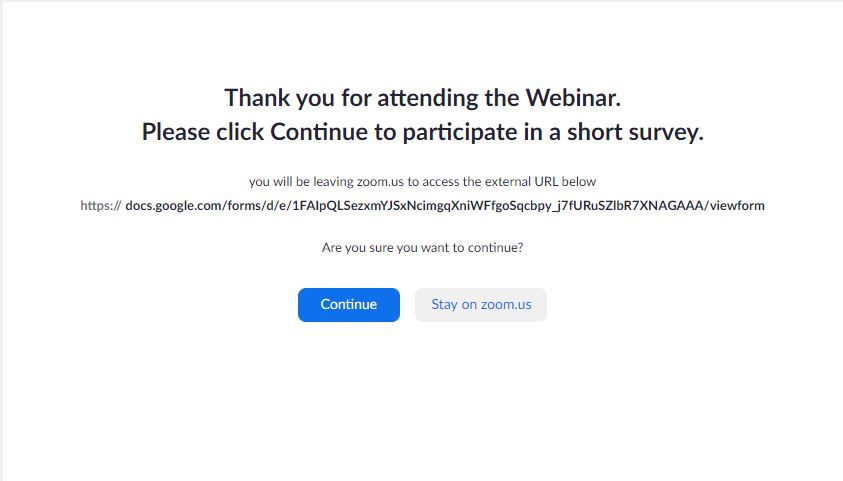The image size is (843, 481).
Task: Click the 'docs.google.com' domain in the URL
Action: coord(175,205)
